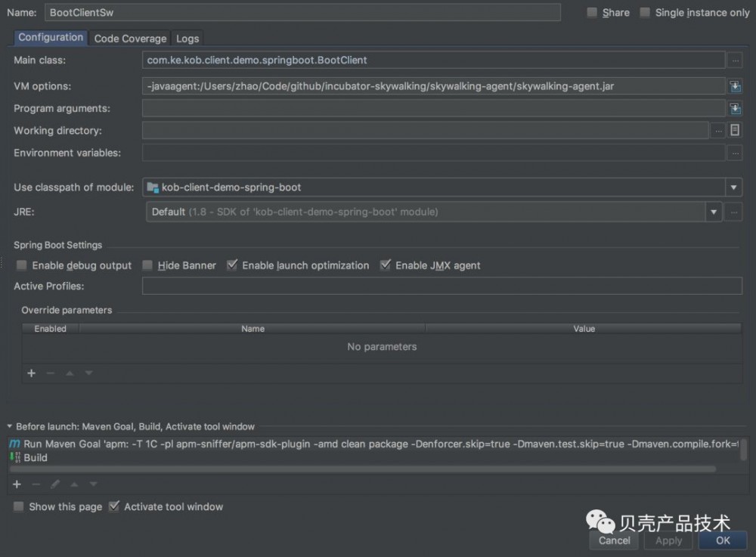This screenshot has width=756, height=557.
Task: Open Code Coverage tab
Action: click(x=130, y=39)
